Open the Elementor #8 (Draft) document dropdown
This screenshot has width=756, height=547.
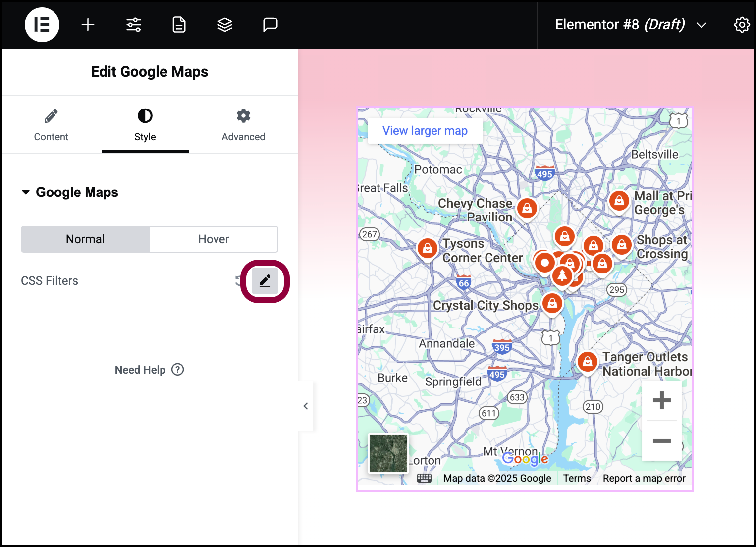631,25
